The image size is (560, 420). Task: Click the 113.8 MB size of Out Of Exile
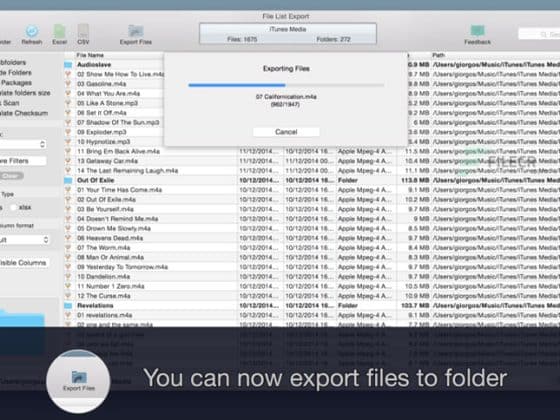(x=415, y=180)
